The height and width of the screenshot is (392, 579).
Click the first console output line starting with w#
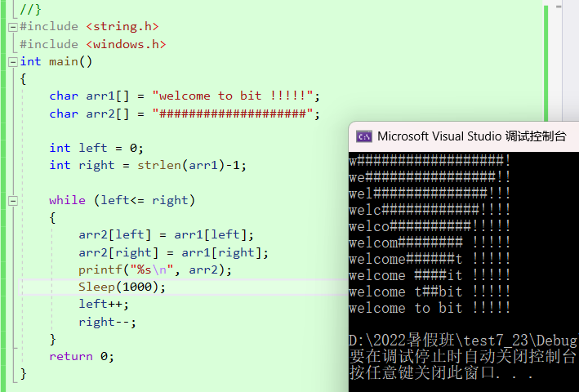tap(430, 161)
